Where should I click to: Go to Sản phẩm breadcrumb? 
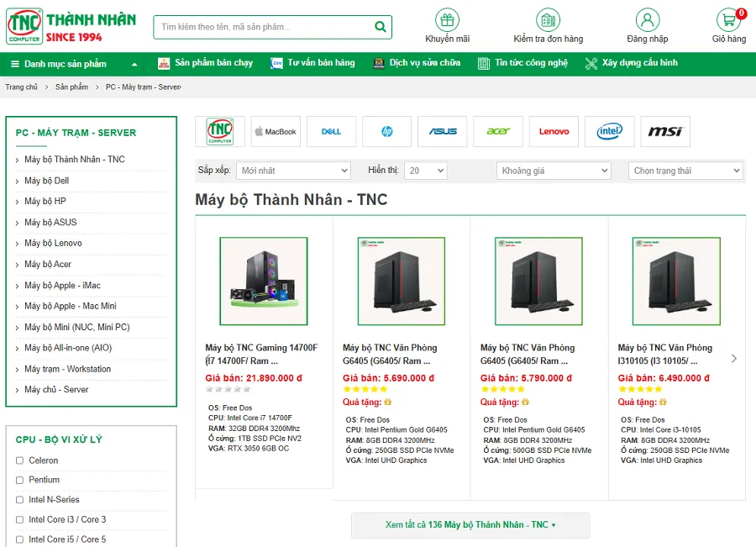click(71, 87)
